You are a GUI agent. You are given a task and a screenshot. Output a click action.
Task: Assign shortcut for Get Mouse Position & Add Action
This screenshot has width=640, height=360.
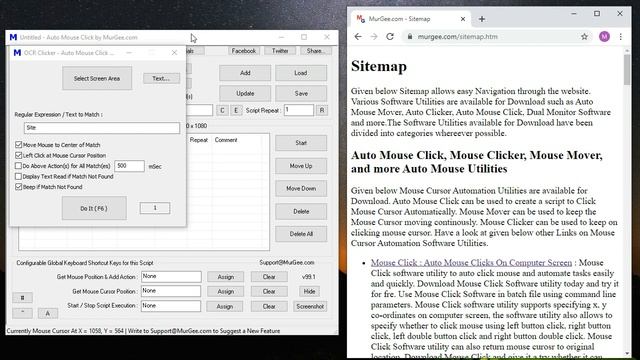[x=225, y=277]
